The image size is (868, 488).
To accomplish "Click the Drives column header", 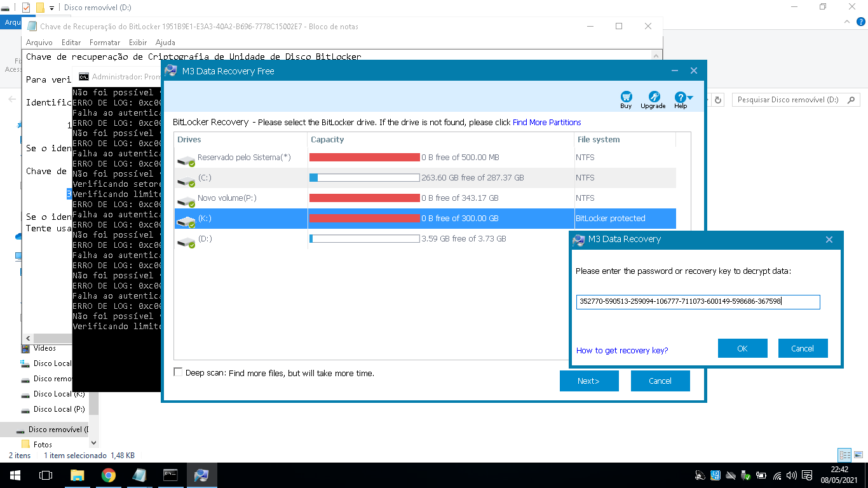I will [241, 139].
